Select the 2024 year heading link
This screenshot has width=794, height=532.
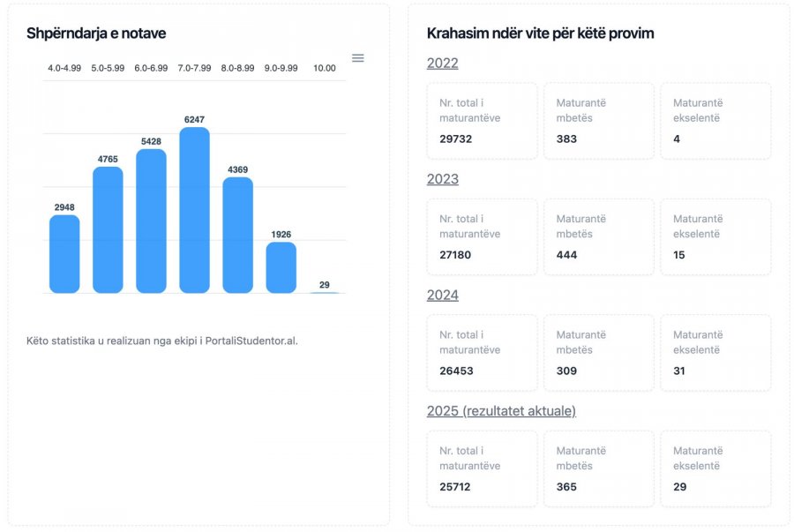(443, 295)
